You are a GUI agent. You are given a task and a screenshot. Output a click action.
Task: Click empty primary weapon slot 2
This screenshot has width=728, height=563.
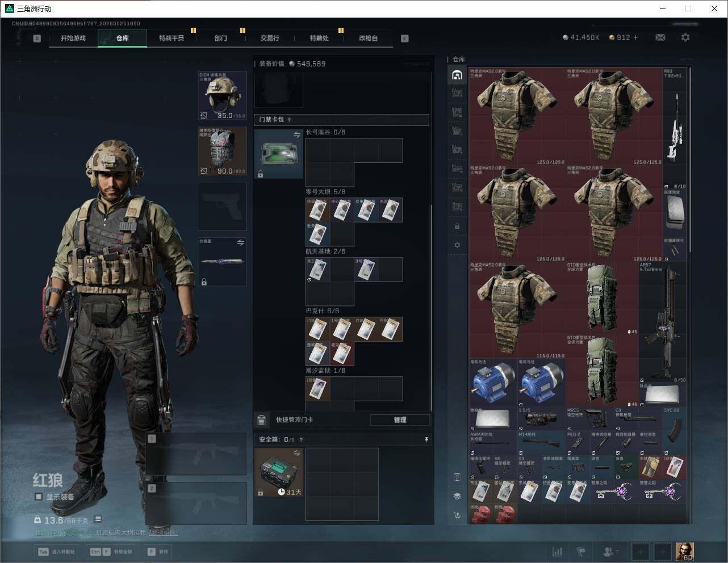(196, 504)
